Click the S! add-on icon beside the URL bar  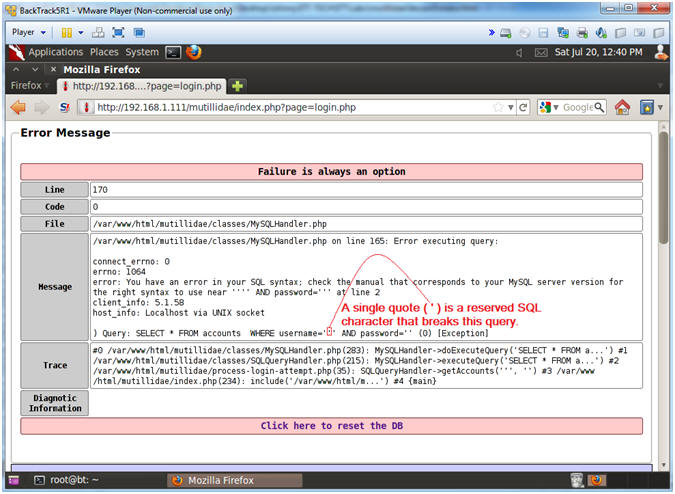tap(65, 107)
